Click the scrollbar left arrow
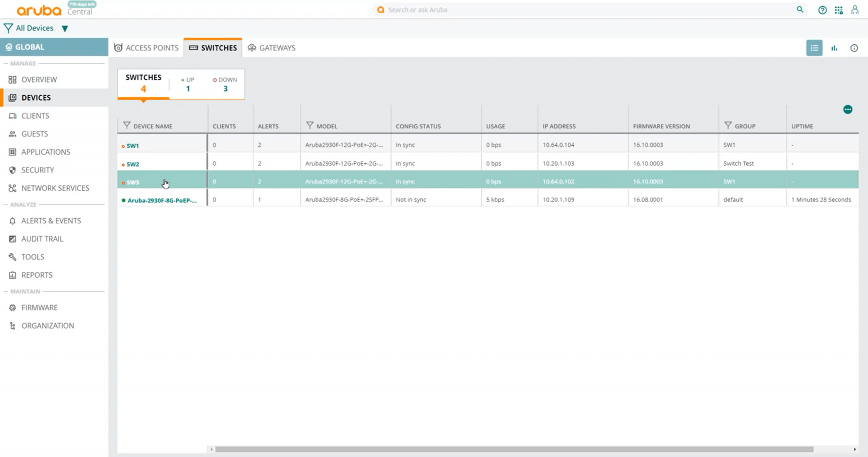Image resolution: width=868 pixels, height=457 pixels. coord(211,449)
